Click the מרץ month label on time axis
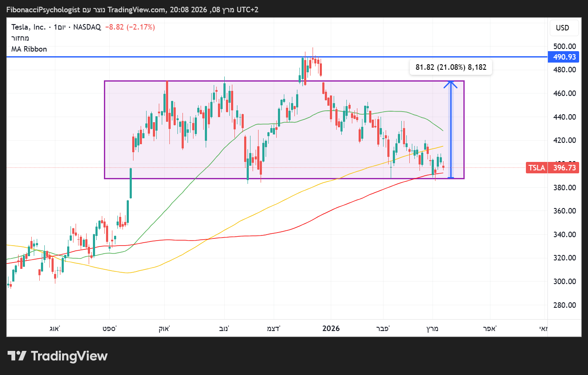This screenshot has width=588, height=375. click(x=432, y=328)
